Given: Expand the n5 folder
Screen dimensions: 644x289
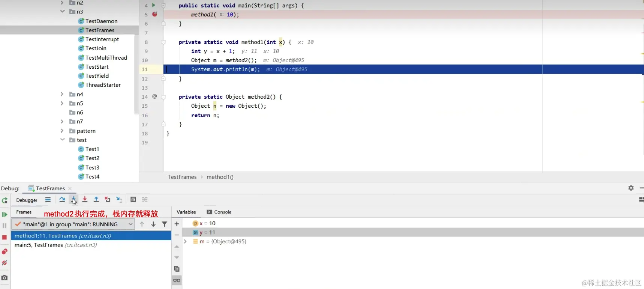Looking at the screenshot, I should [62, 103].
